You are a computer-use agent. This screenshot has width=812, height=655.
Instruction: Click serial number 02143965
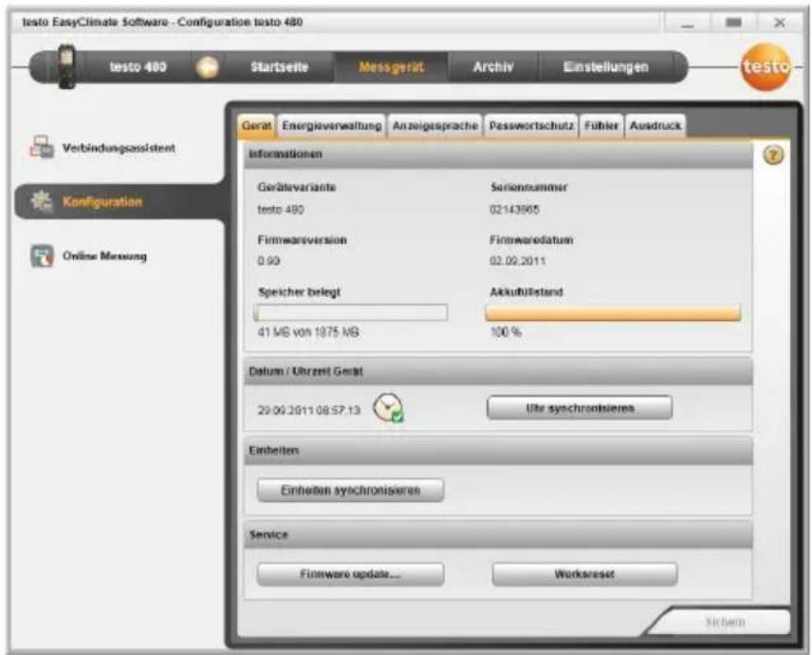(x=514, y=210)
